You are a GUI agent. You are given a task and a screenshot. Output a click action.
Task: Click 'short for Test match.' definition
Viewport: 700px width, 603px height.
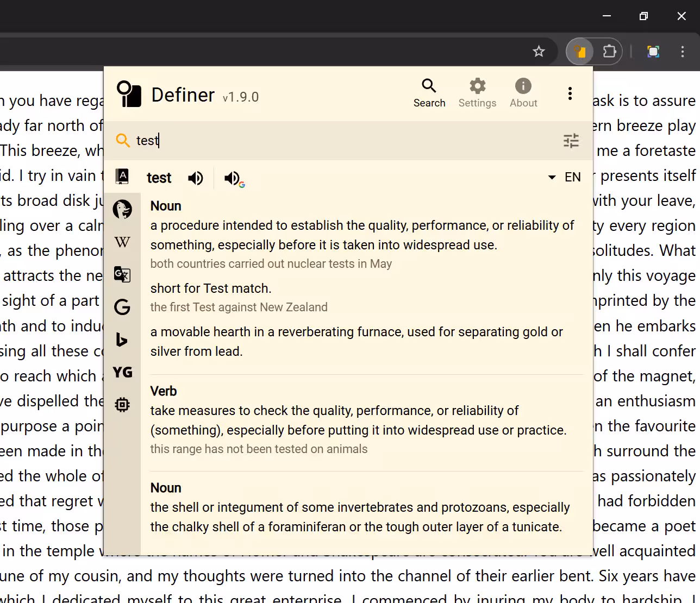tap(211, 288)
